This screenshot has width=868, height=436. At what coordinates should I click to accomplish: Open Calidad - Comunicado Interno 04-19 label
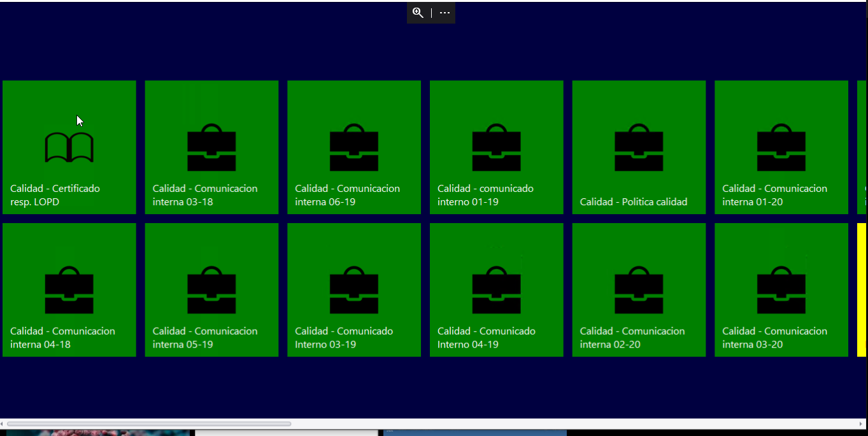pyautogui.click(x=487, y=338)
